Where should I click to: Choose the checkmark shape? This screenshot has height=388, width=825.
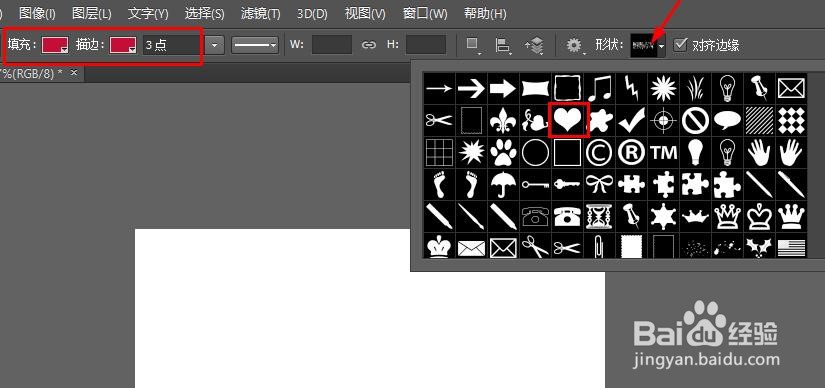[632, 121]
